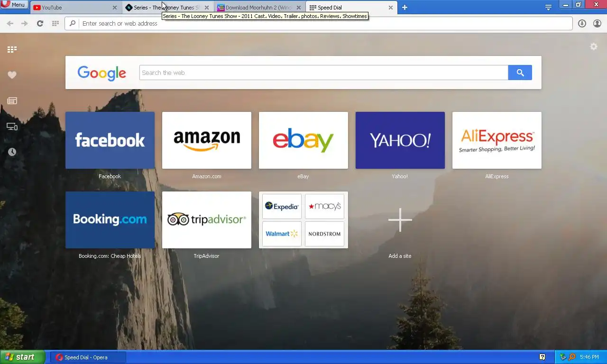Switch to the YouTube tab
The width and height of the screenshot is (607, 364).
75,8
